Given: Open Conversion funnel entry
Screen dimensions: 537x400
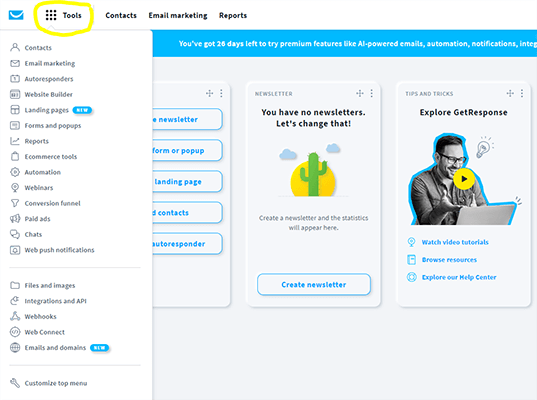Looking at the screenshot, I should (x=52, y=203).
